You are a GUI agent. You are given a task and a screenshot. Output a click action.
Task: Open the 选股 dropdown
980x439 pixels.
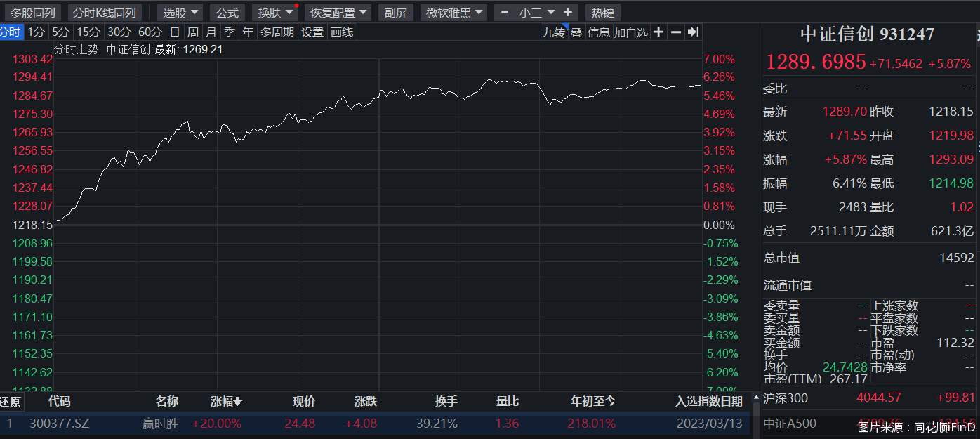tap(180, 13)
